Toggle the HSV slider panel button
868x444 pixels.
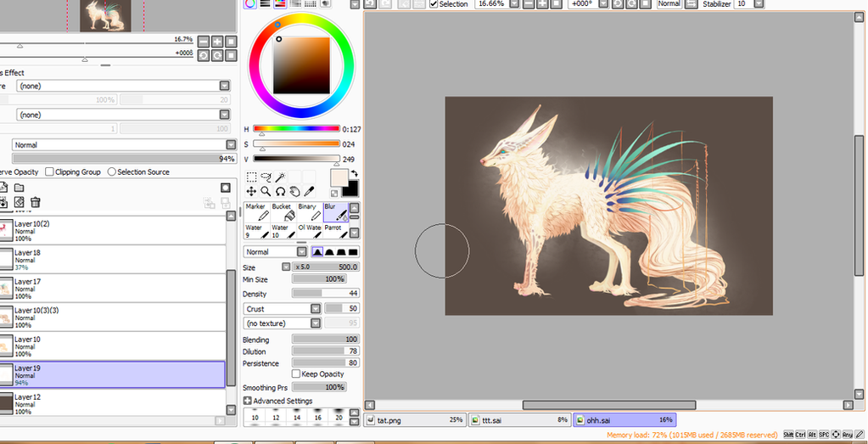click(x=280, y=3)
